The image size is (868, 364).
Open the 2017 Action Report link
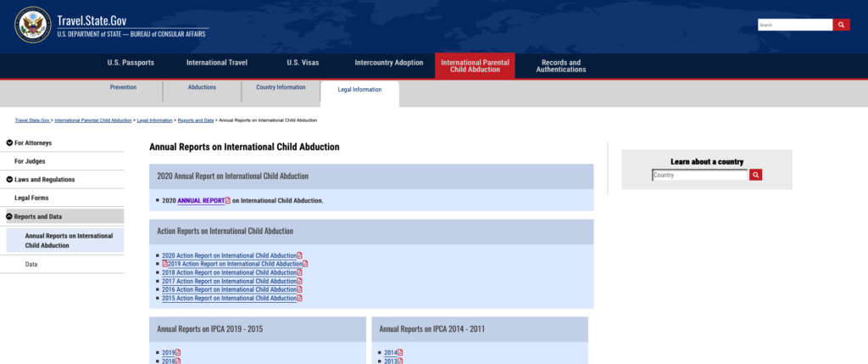point(229,281)
